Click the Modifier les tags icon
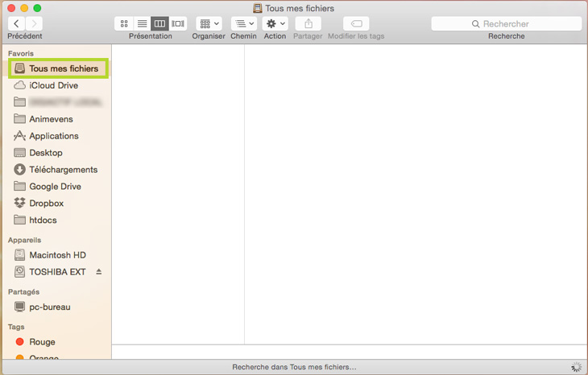Image resolution: width=588 pixels, height=375 pixels. (x=356, y=24)
